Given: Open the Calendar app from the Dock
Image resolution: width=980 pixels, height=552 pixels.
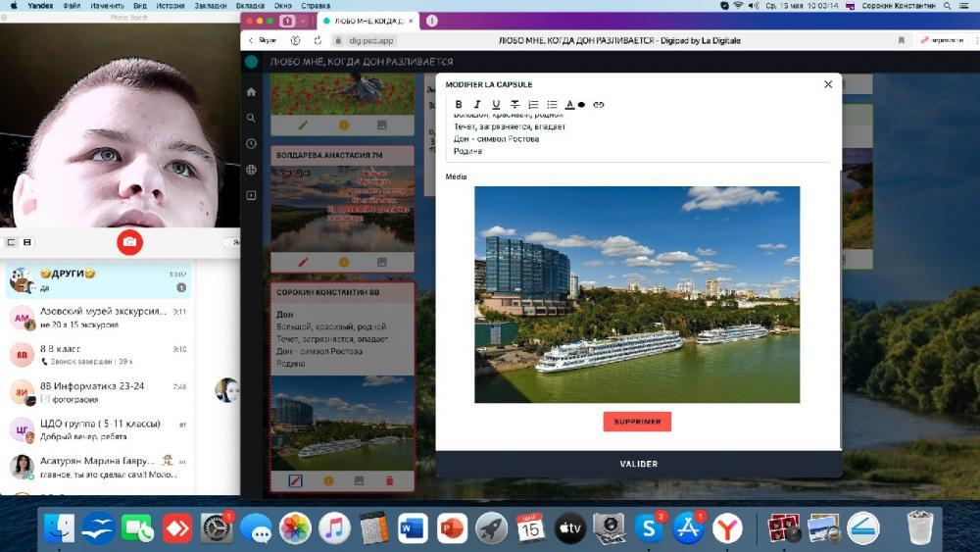Looking at the screenshot, I should click(530, 528).
